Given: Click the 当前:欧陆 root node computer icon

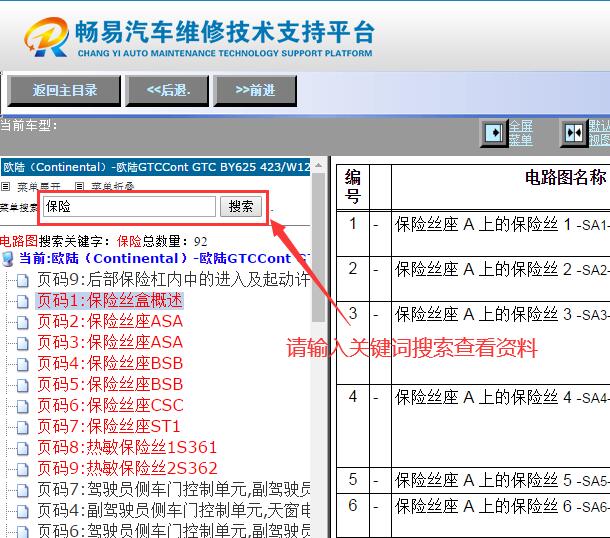Looking at the screenshot, I should 8,259.
